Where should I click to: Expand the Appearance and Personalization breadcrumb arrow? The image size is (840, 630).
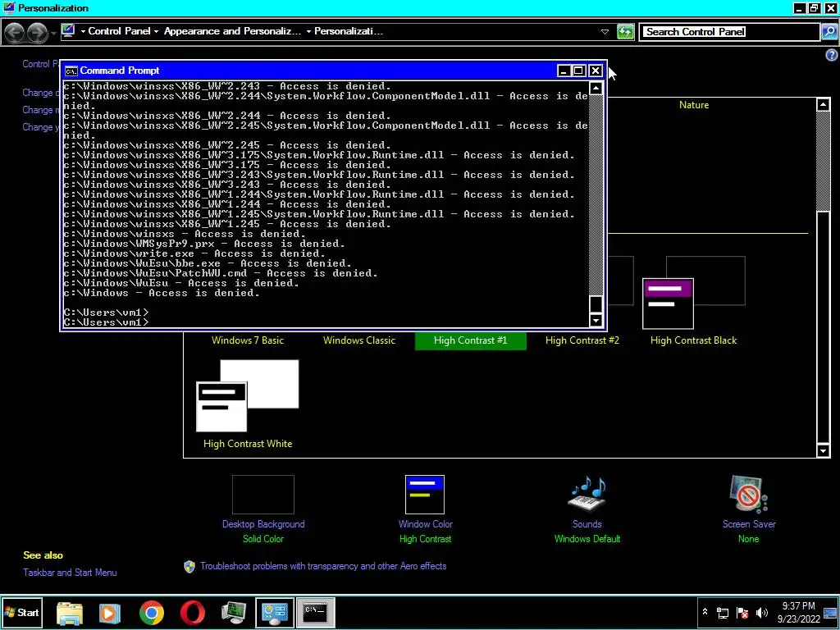[308, 31]
